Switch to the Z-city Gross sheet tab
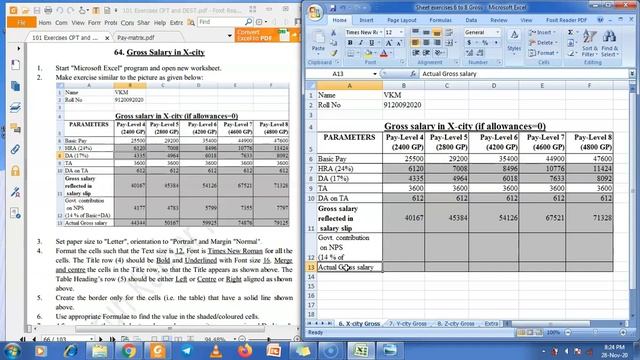 click(456, 324)
